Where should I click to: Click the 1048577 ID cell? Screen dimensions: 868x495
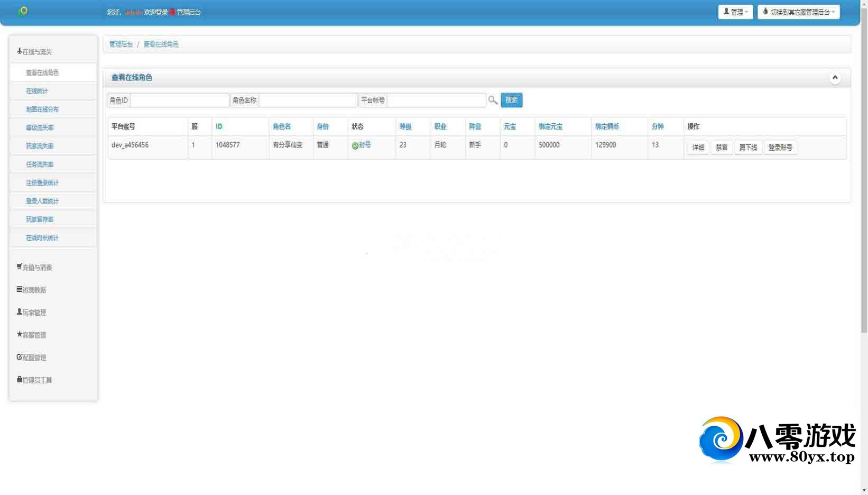227,145
